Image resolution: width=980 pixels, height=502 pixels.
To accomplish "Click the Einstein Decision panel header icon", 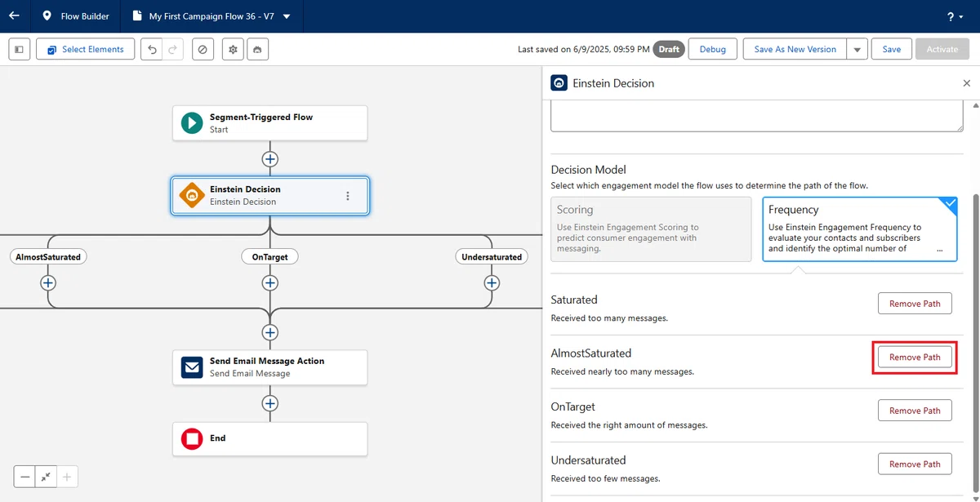I will (559, 83).
